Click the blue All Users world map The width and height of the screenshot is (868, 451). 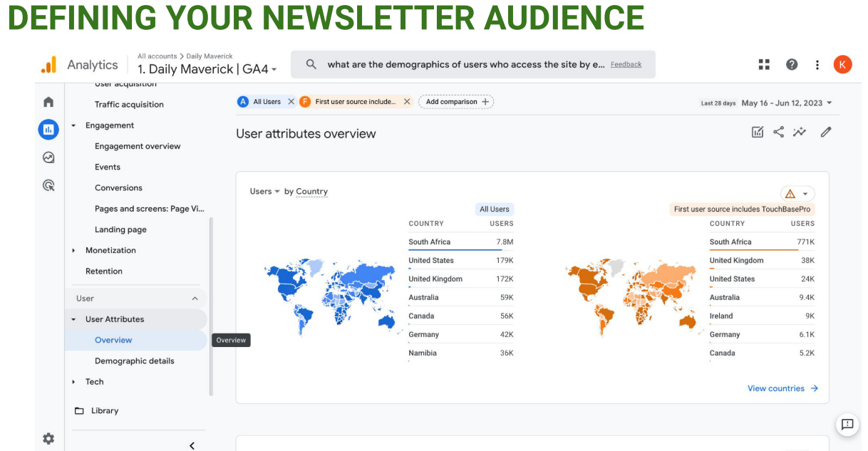330,298
